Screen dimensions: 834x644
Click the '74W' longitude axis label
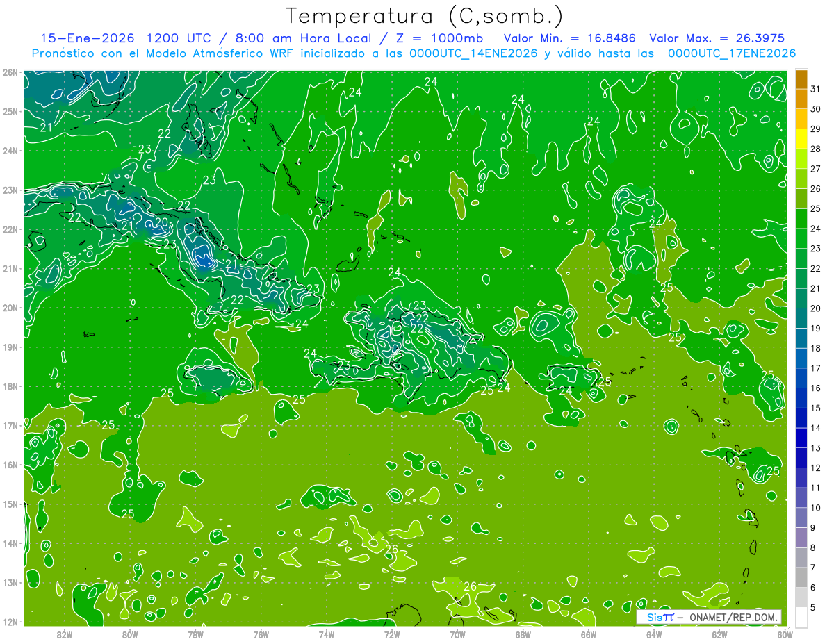pos(326,634)
